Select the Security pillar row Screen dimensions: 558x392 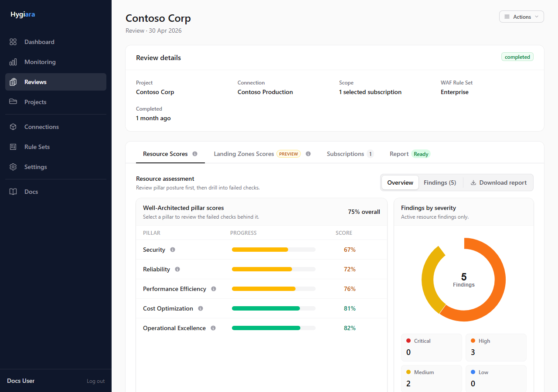262,250
